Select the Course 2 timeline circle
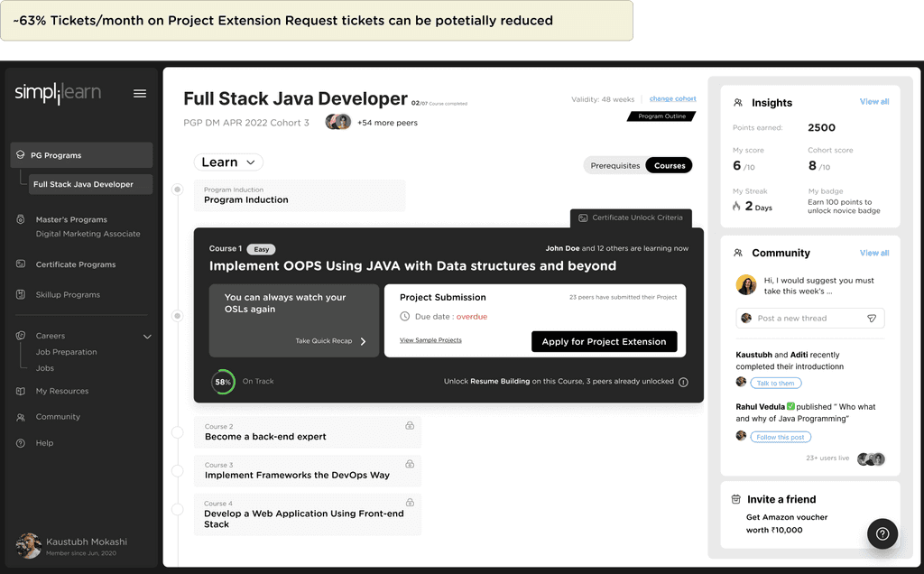 (x=177, y=432)
